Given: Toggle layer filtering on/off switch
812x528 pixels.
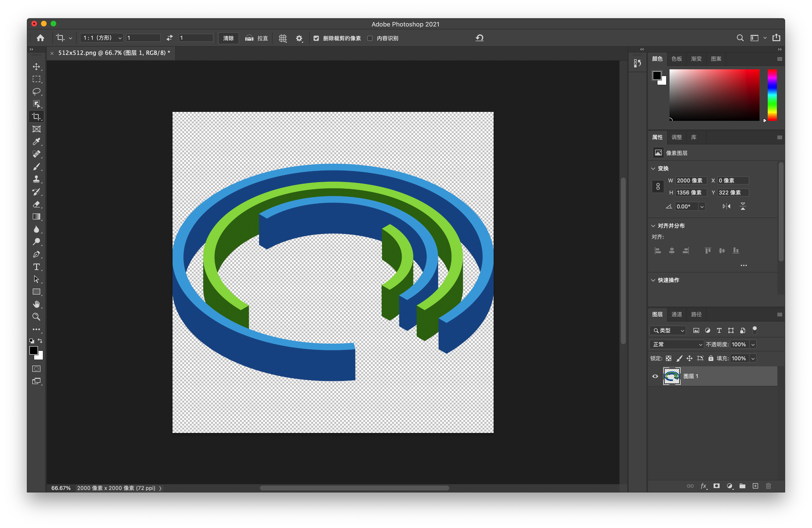Looking at the screenshot, I should (x=755, y=330).
